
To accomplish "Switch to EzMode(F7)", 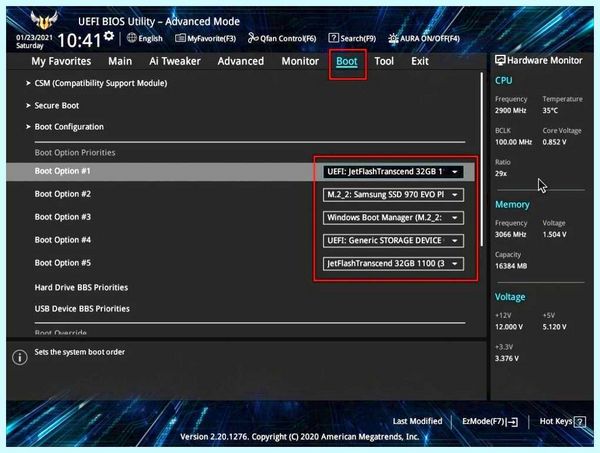I will 490,422.
